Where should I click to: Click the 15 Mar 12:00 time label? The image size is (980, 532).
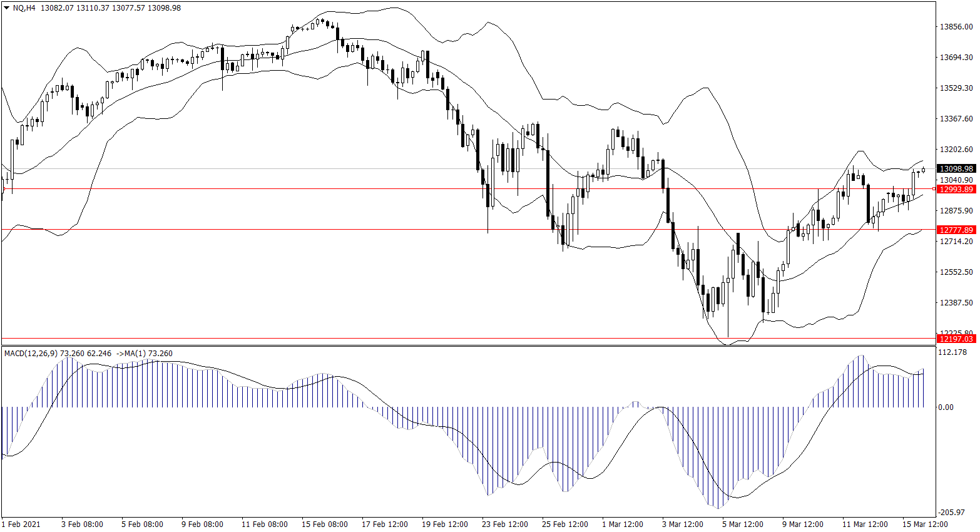click(924, 524)
